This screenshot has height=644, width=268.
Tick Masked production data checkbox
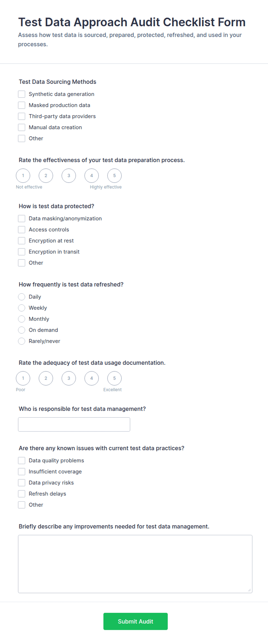pos(22,105)
